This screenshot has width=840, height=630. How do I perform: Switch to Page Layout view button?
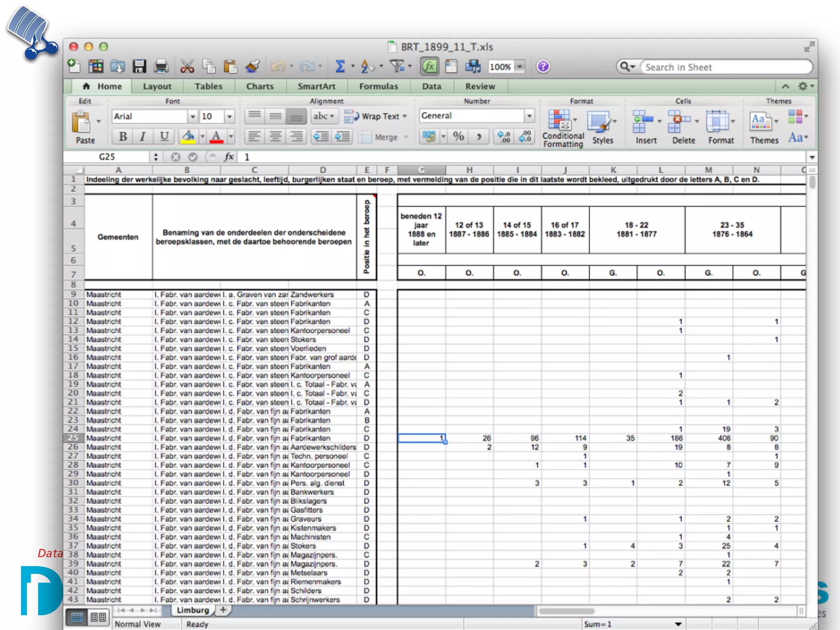(x=98, y=617)
